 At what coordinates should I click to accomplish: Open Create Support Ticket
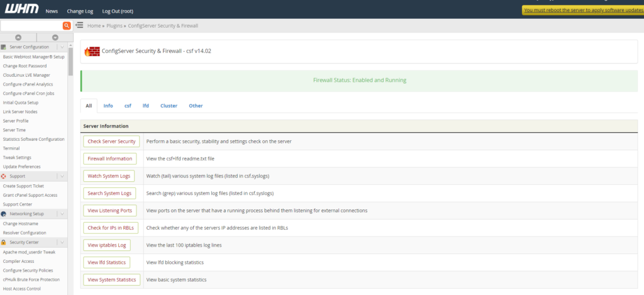click(x=23, y=186)
